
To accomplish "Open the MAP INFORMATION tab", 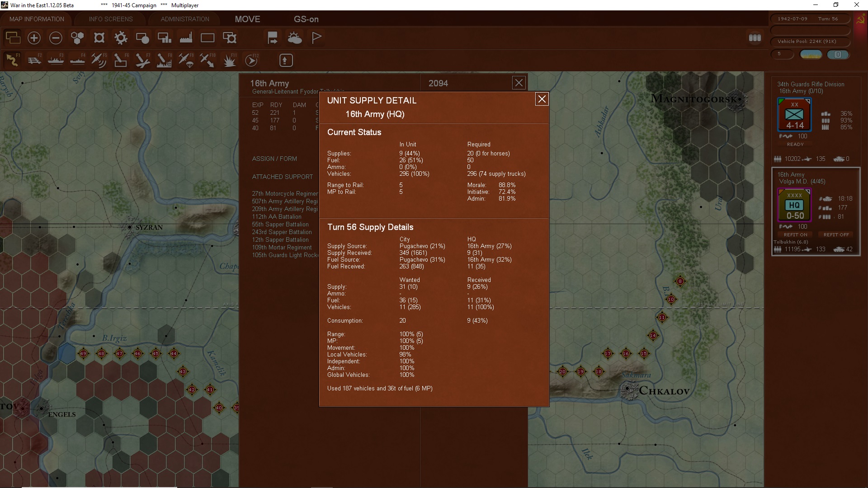I will (37, 19).
